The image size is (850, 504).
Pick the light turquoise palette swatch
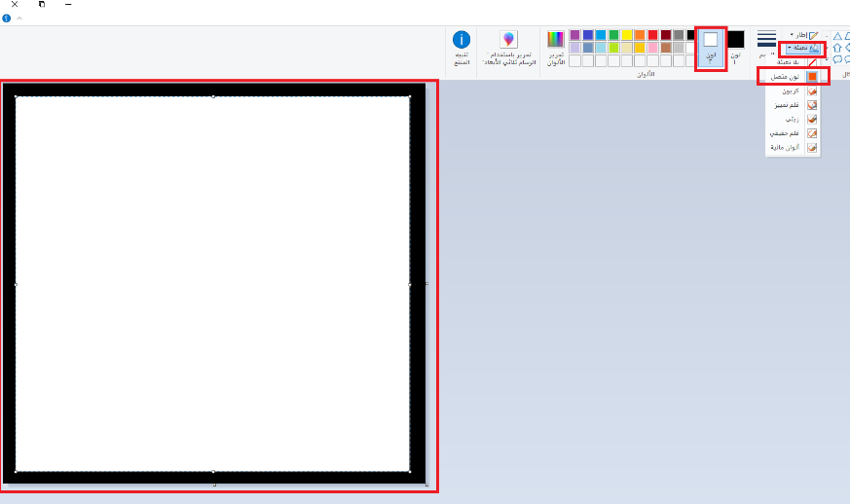click(x=601, y=49)
